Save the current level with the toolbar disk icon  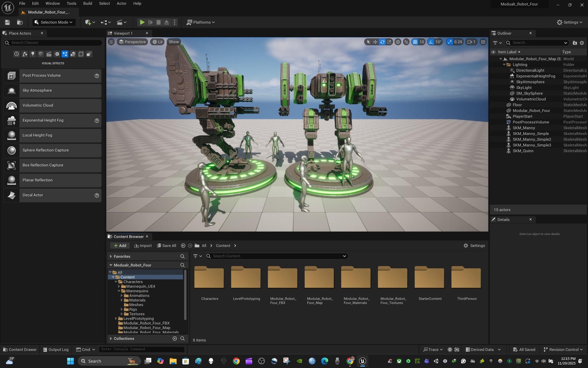7,22
